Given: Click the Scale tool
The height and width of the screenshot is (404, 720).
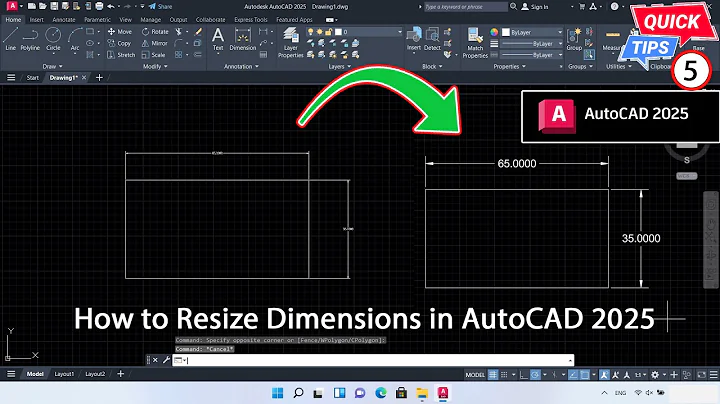Looking at the screenshot, I should 153,55.
